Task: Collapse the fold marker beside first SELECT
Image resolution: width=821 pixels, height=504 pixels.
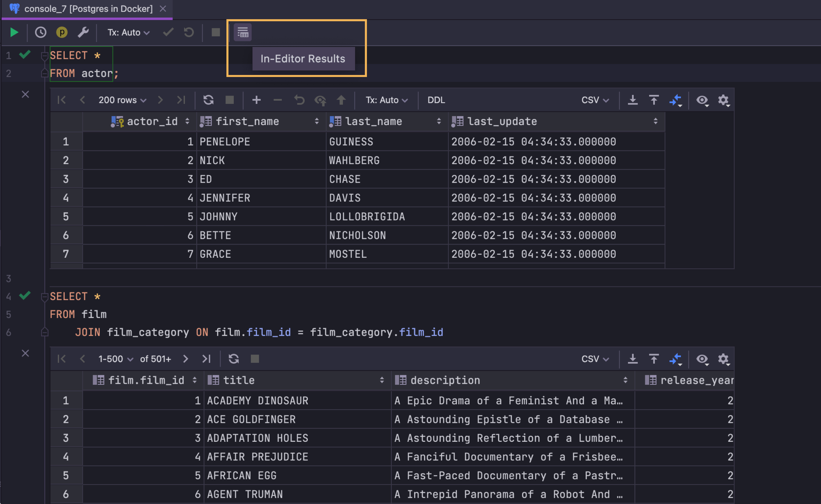Action: [x=44, y=56]
